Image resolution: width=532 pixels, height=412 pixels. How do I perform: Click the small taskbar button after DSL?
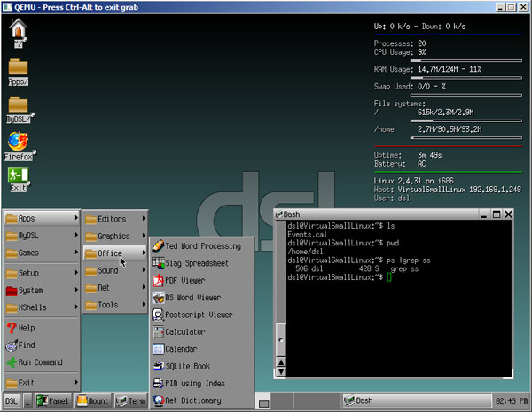(x=27, y=400)
